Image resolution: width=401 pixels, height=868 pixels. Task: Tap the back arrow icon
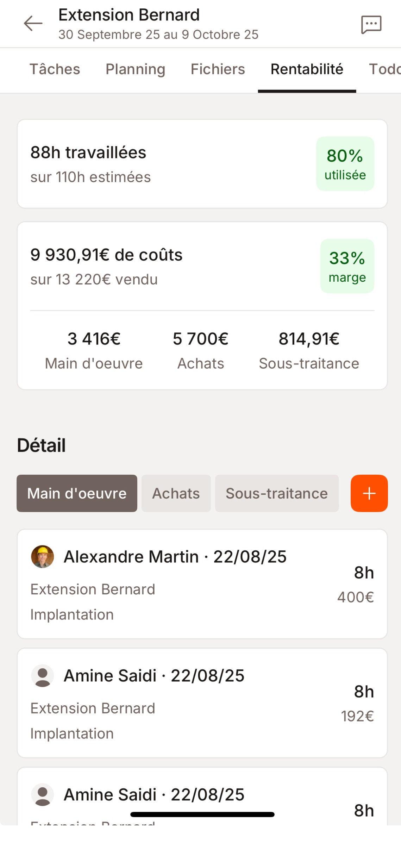point(33,24)
